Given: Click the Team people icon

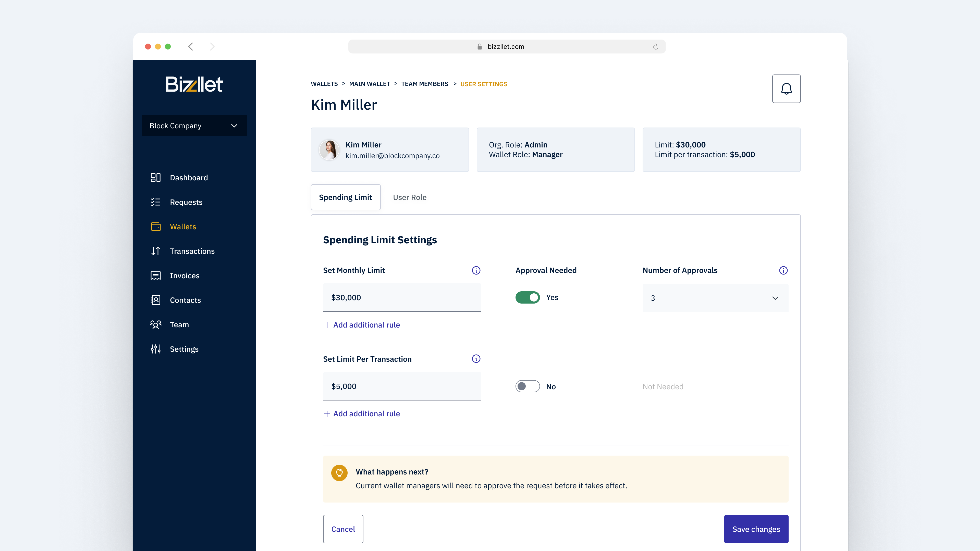Looking at the screenshot, I should (x=156, y=324).
